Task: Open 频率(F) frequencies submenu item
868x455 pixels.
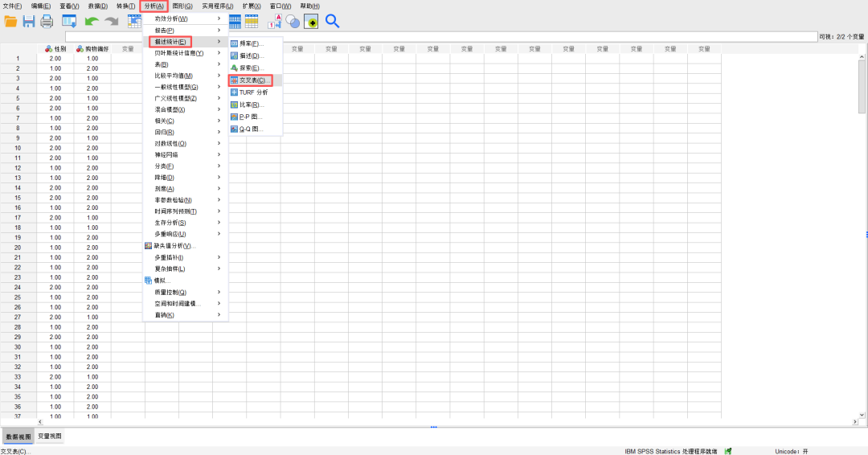Action: [x=256, y=43]
